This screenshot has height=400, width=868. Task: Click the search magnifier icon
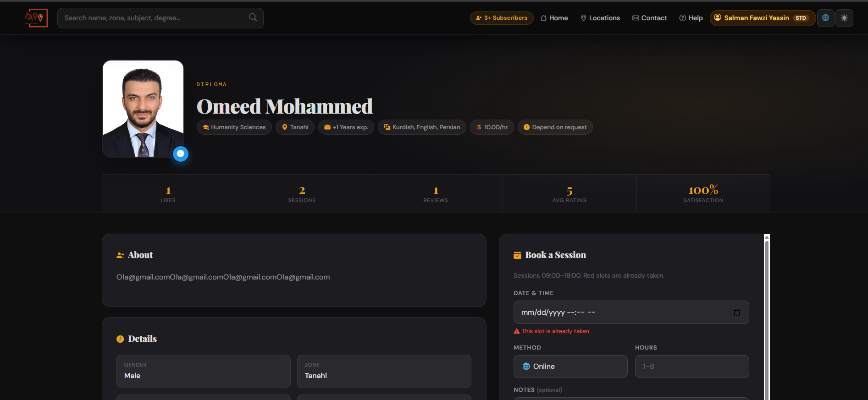[253, 17]
